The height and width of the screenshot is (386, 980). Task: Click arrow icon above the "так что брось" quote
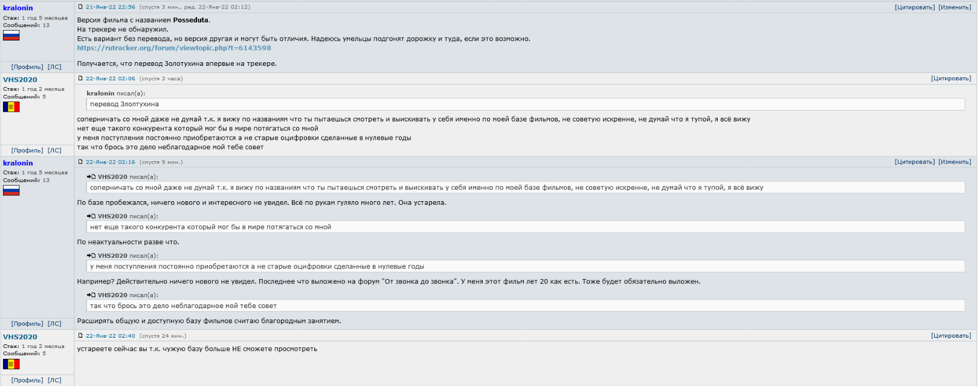tap(91, 295)
